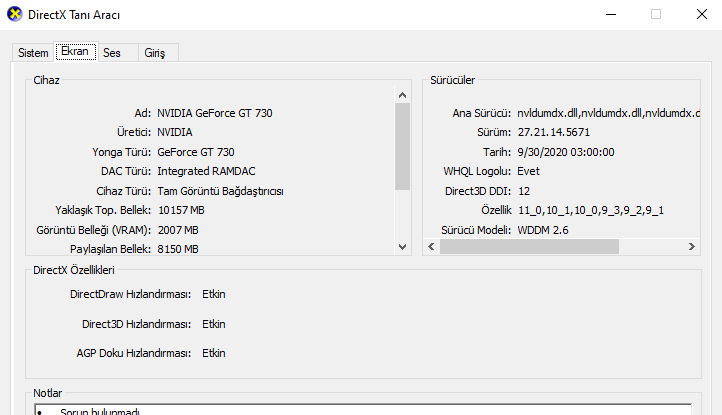Click Direct3D Hızlandırması Etkin status
This screenshot has height=415, width=722.
pos(214,324)
